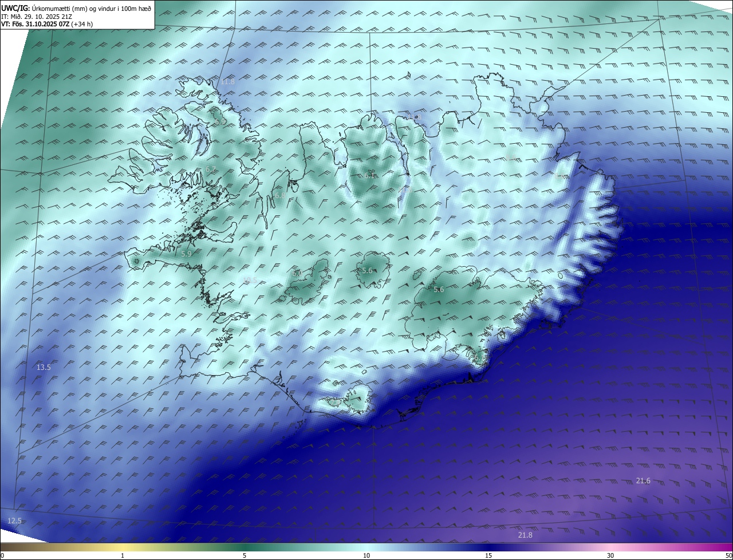This screenshot has width=733, height=560.
Task: Click the 6.9 value label in the Westfjords
Action: click(x=220, y=121)
